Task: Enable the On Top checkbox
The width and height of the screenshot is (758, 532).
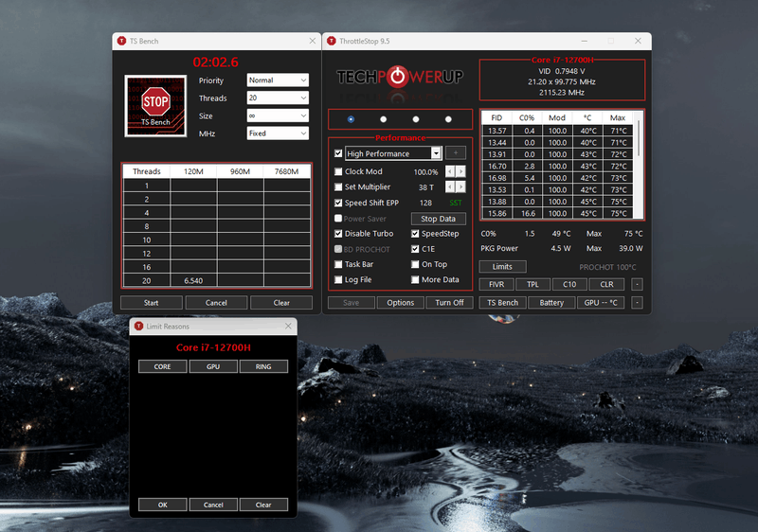Action: (x=415, y=264)
